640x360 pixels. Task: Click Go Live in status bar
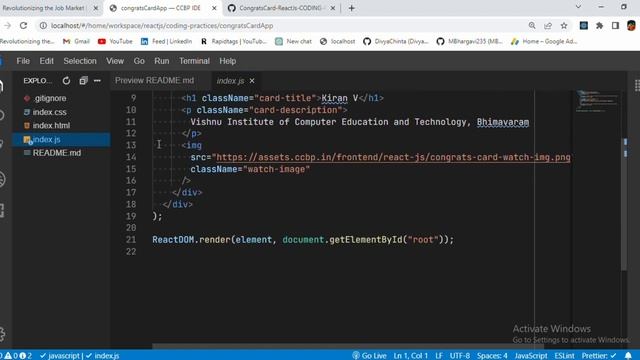(x=369, y=356)
